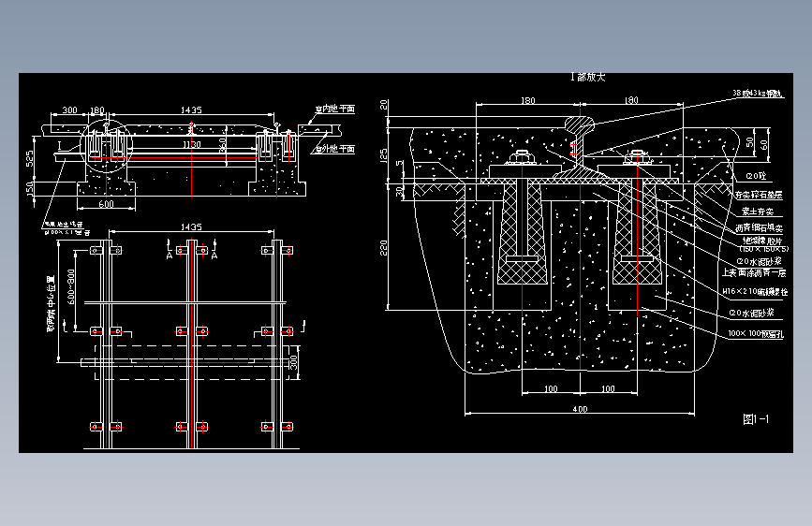Image resolution: width=812 pixels, height=526 pixels.
Task: Click the "100×100预留孔" label
Action: point(756,333)
